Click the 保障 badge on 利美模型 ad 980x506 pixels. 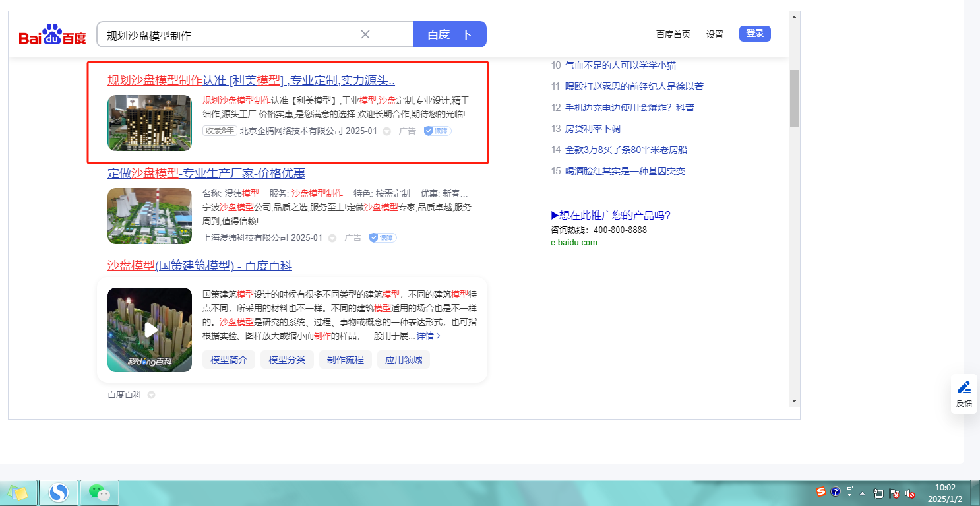point(437,131)
